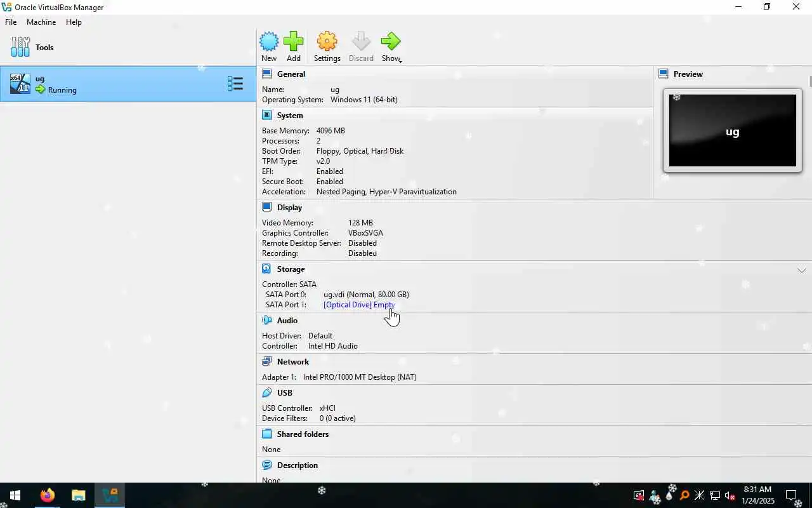Click the ug.vdi disk entry text
The height and width of the screenshot is (508, 812).
[366, 295]
